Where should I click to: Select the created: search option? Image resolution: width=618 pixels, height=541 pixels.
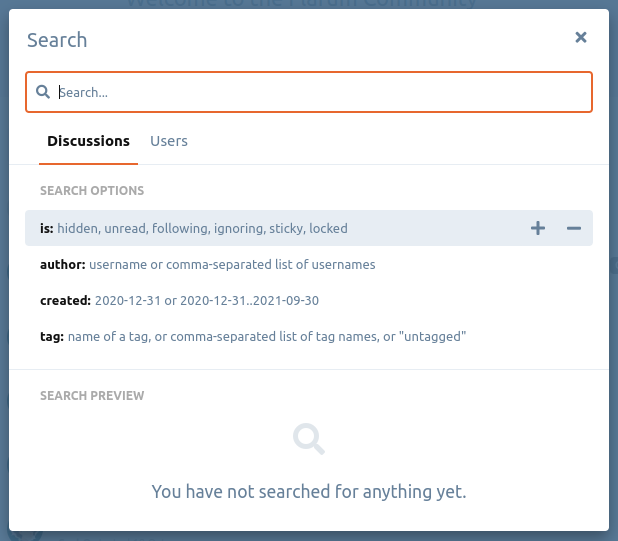[x=309, y=301]
